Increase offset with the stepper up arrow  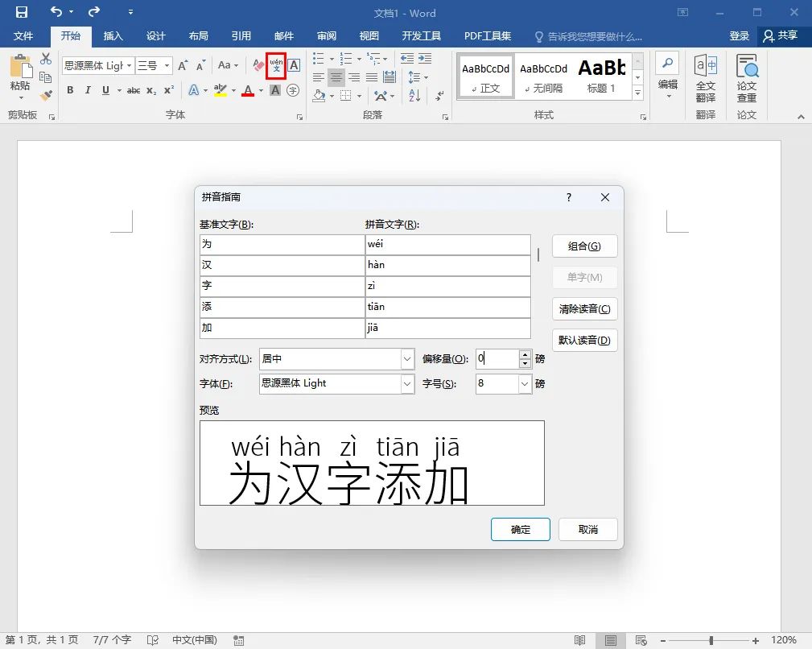point(526,355)
